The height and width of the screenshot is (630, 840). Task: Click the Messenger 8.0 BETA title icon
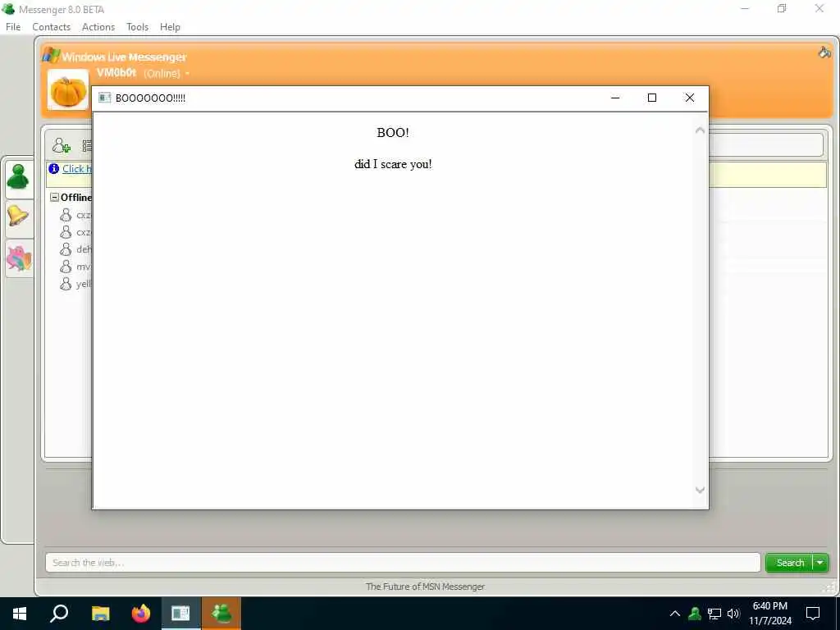[8, 9]
